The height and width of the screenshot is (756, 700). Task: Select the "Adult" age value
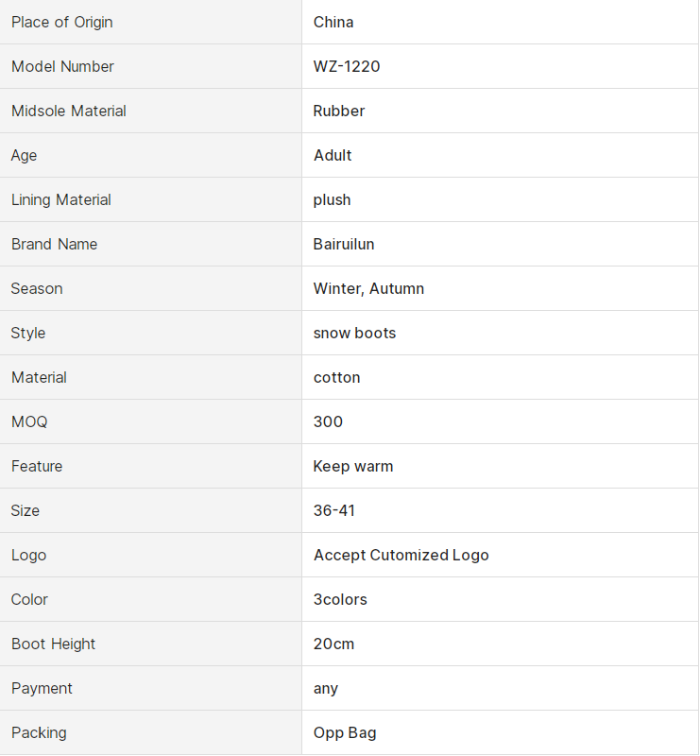click(333, 155)
